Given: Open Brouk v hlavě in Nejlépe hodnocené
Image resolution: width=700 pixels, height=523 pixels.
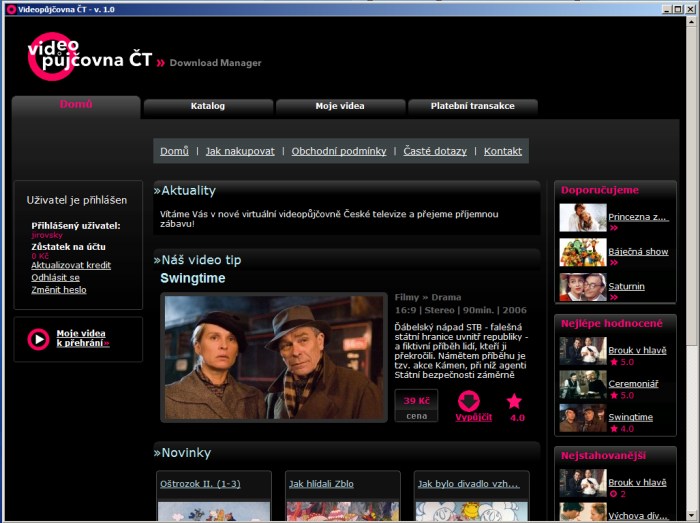Looking at the screenshot, I should point(637,350).
